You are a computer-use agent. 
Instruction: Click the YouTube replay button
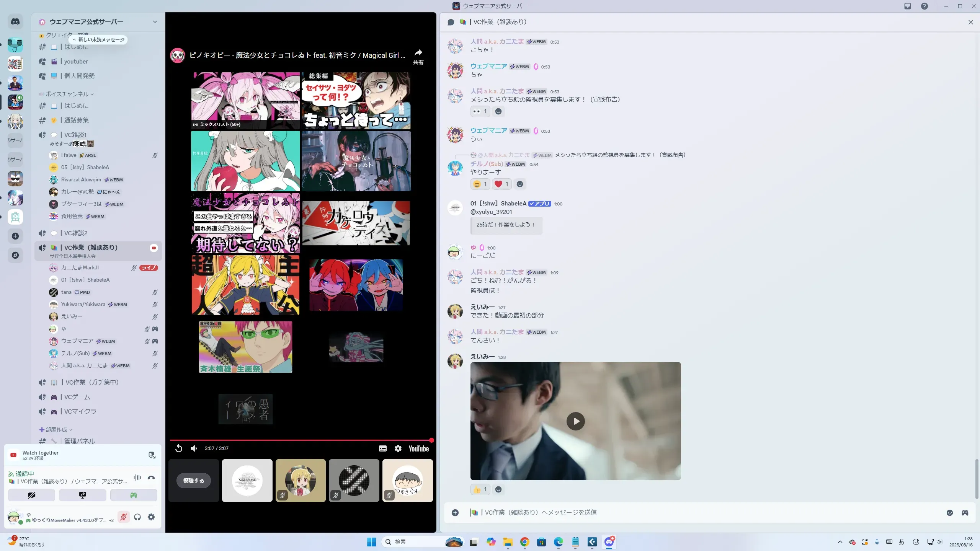point(179,448)
